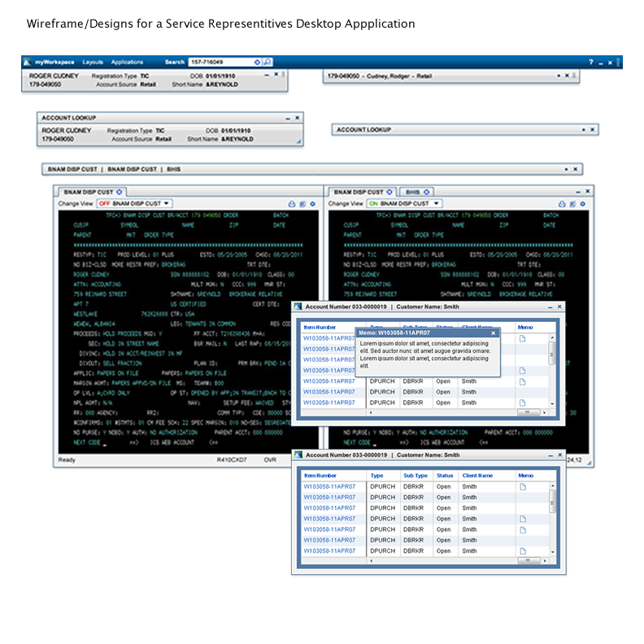Click the settings gear in the left BNAM panel
The height and width of the screenshot is (644, 644).
[x=312, y=203]
